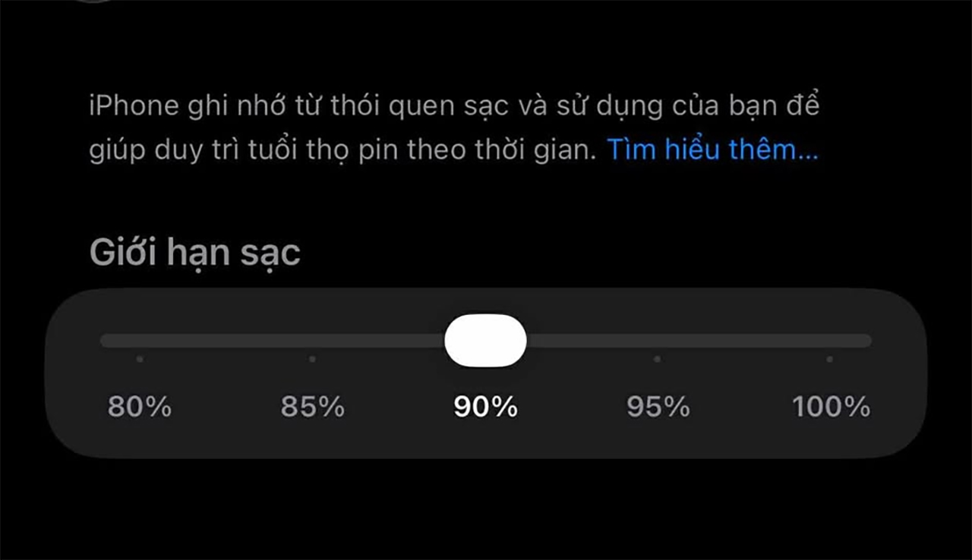
Task: Set charge limit to the 80% label
Action: tap(140, 407)
